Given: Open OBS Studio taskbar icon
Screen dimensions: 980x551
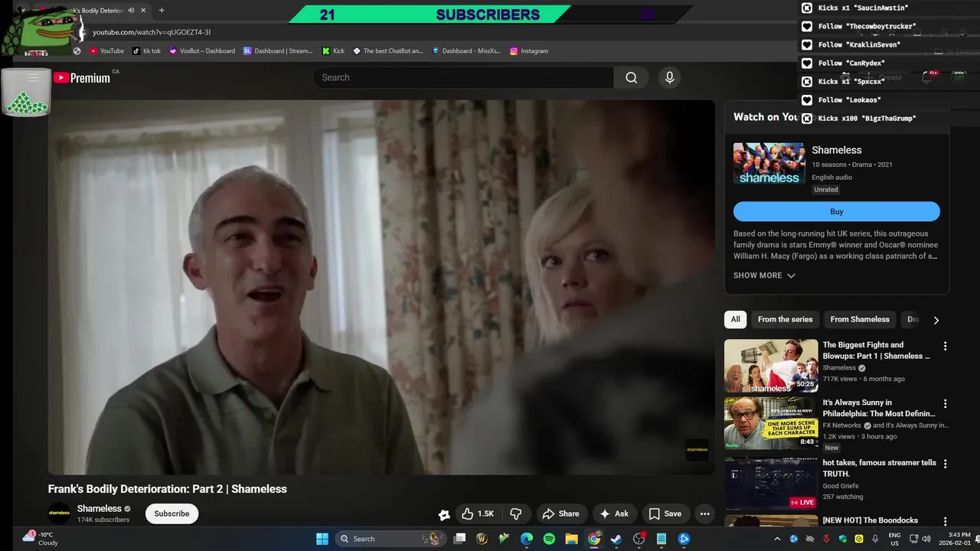Looking at the screenshot, I should [x=639, y=539].
